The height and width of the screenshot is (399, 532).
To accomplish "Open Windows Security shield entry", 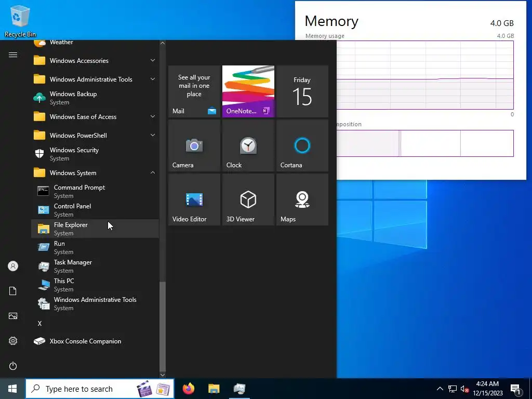I will point(95,154).
